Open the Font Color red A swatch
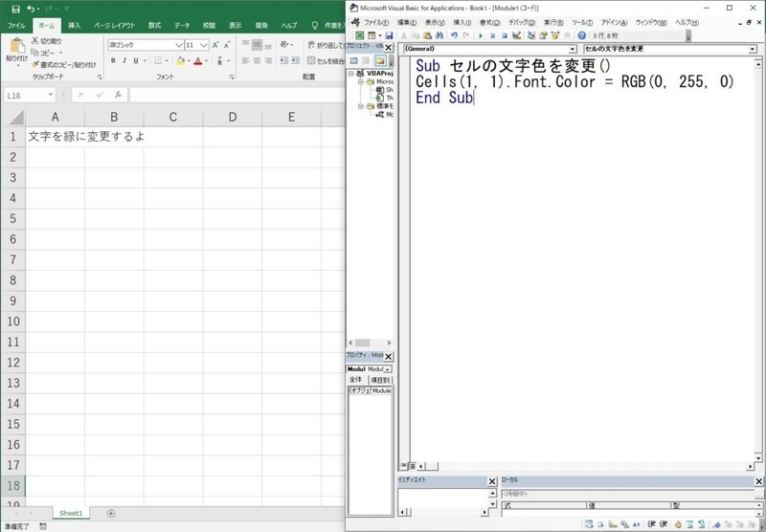The width and height of the screenshot is (766, 532). (198, 60)
